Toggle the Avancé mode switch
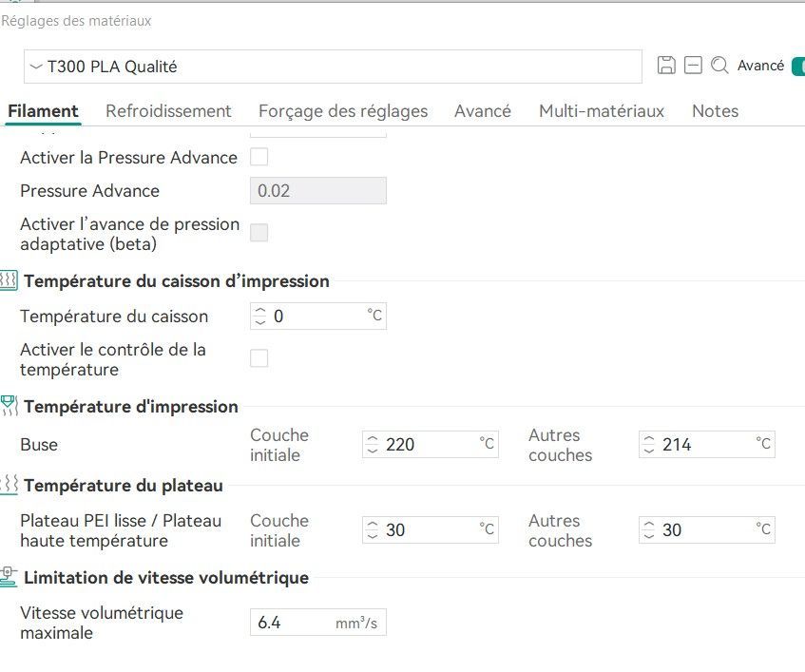Image resolution: width=805 pixels, height=672 pixels. (798, 66)
